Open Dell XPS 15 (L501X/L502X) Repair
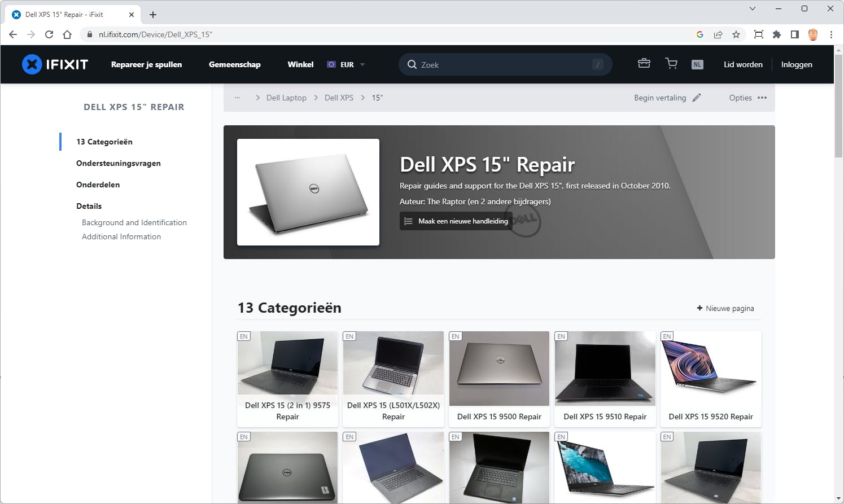Screen dimensions: 844x504 pyautogui.click(x=393, y=379)
